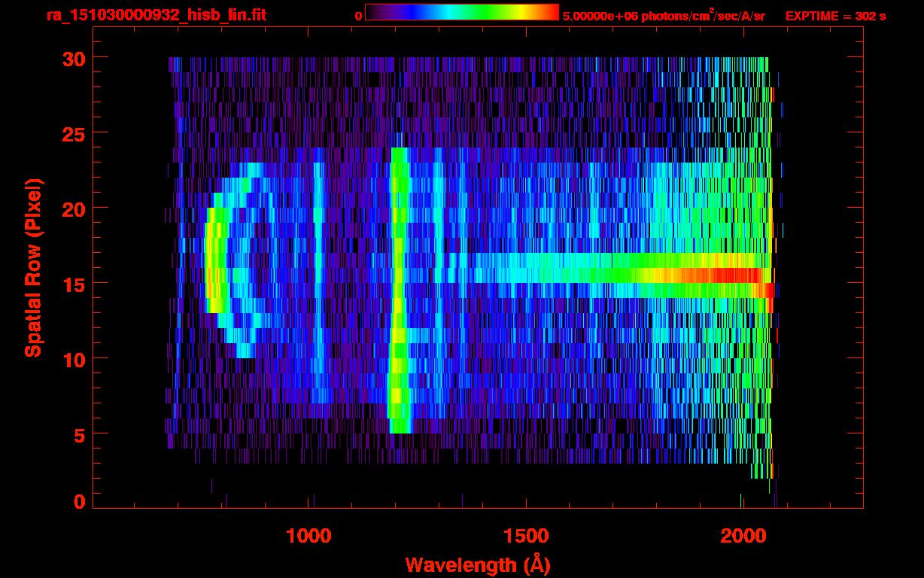Click the y-axis tick label 10

[73, 359]
